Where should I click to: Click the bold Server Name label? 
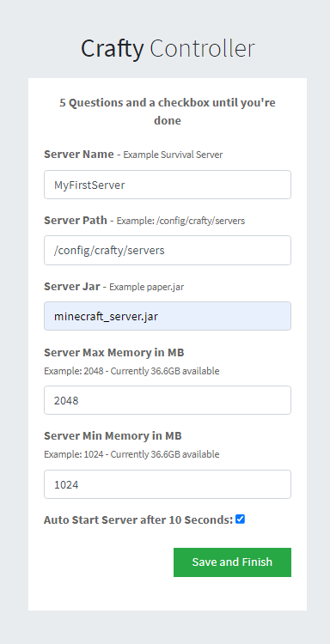pyautogui.click(x=79, y=154)
